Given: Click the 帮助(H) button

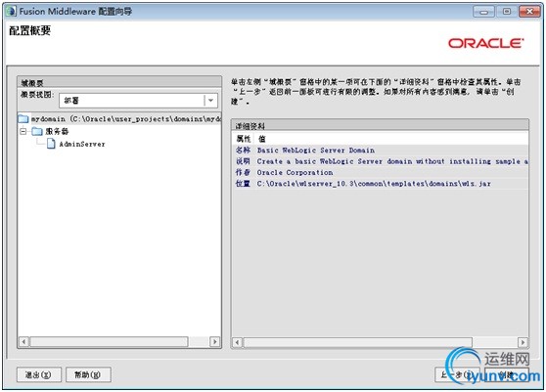Looking at the screenshot, I should coord(88,374).
